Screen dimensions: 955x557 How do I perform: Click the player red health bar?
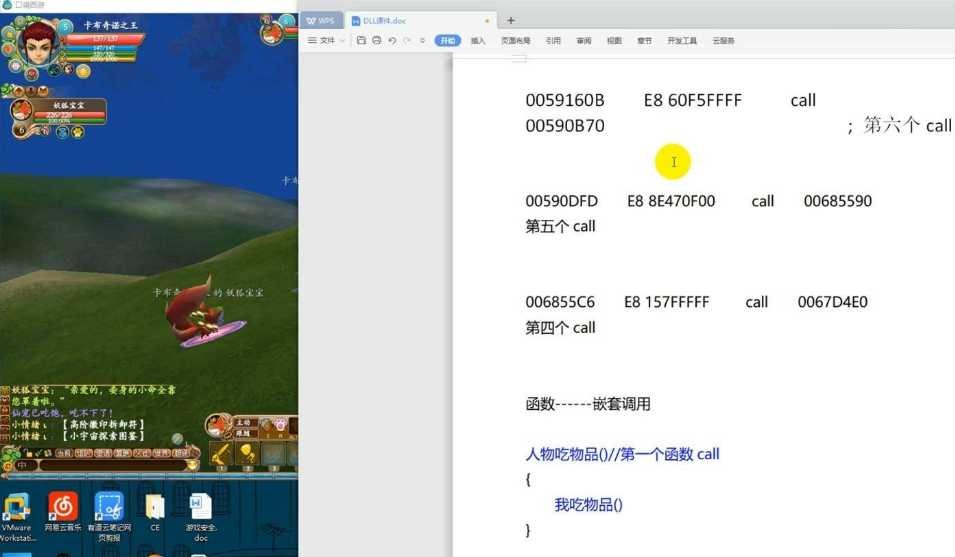pyautogui.click(x=104, y=39)
